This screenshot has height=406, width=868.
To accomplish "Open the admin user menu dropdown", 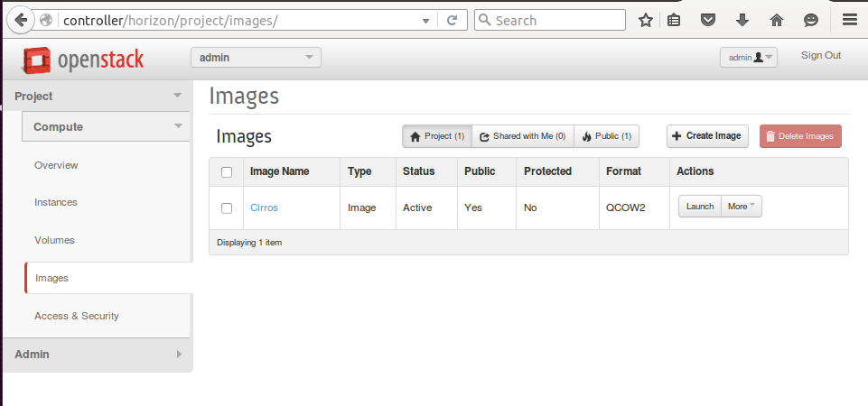I will (x=748, y=58).
